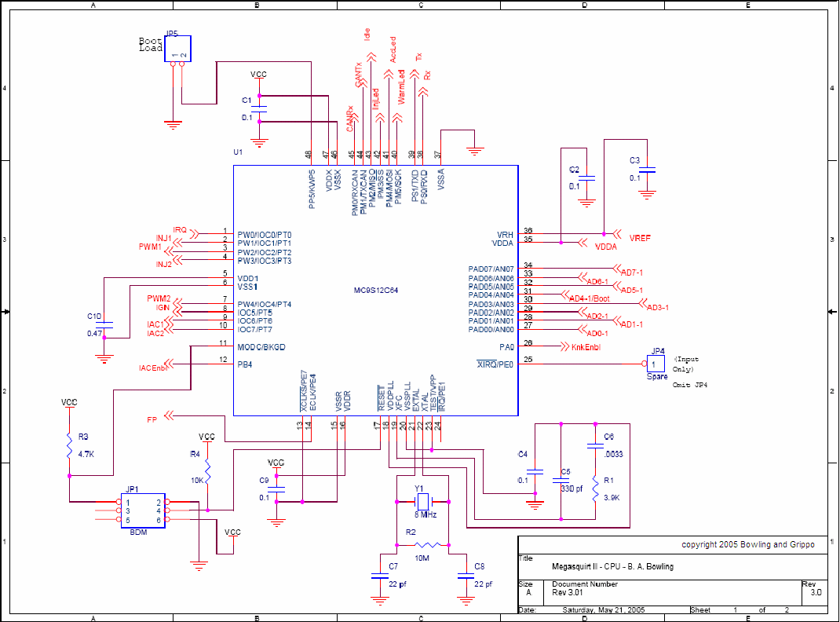Click the copyright 2005 Bowling and Grippo text
Screen dimensions: 840x622
point(747,544)
